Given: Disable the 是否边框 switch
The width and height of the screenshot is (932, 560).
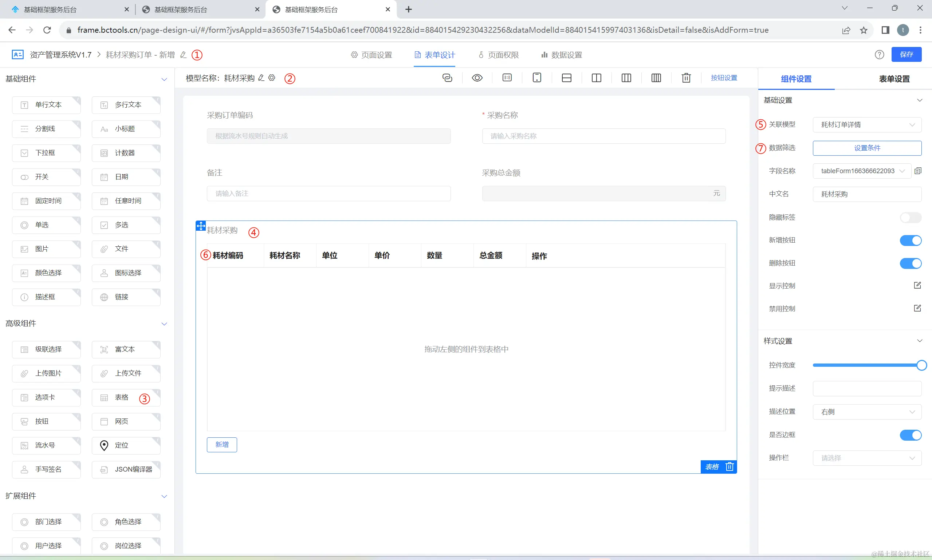Looking at the screenshot, I should tap(910, 435).
